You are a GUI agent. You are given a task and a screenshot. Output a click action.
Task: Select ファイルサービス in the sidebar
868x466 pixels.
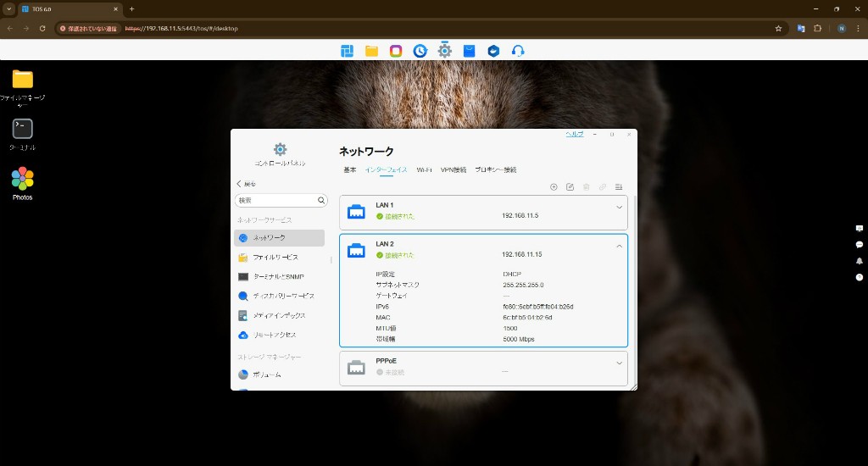pos(275,258)
